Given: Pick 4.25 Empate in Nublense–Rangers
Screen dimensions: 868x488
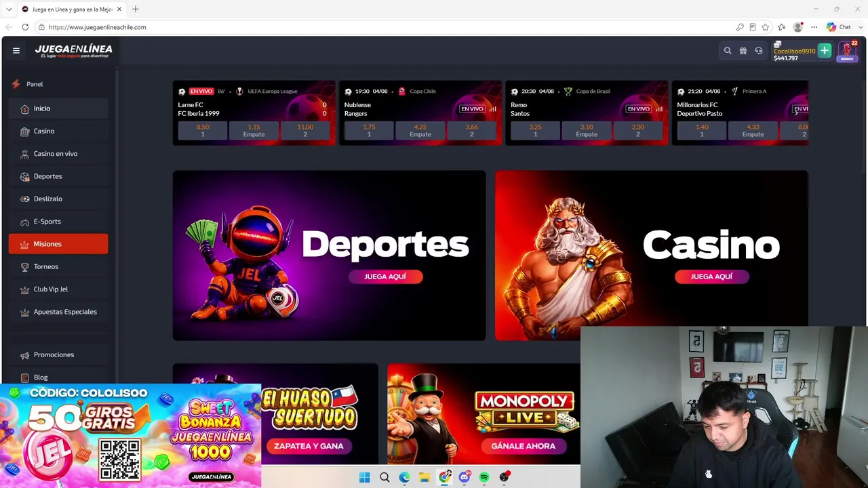Looking at the screenshot, I should point(420,131).
